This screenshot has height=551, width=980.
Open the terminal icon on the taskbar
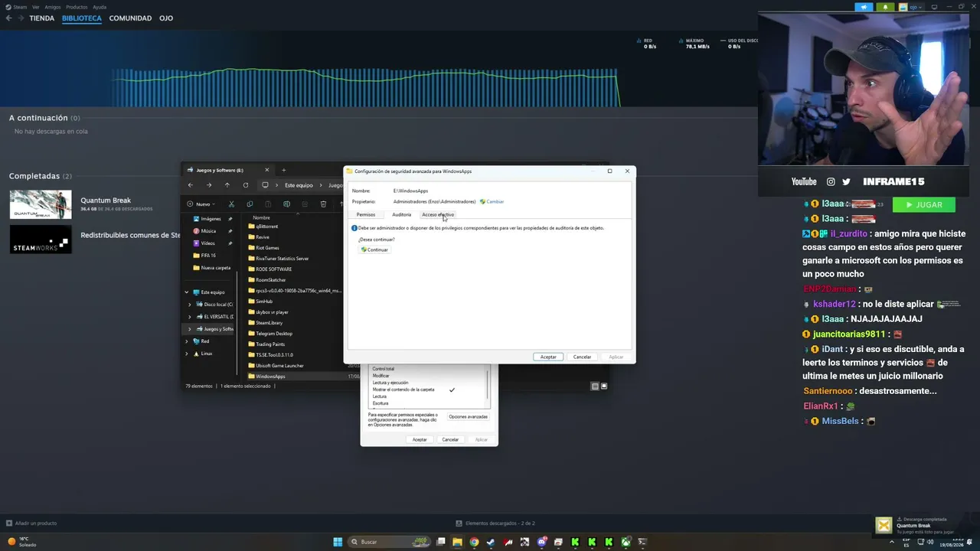coord(642,543)
